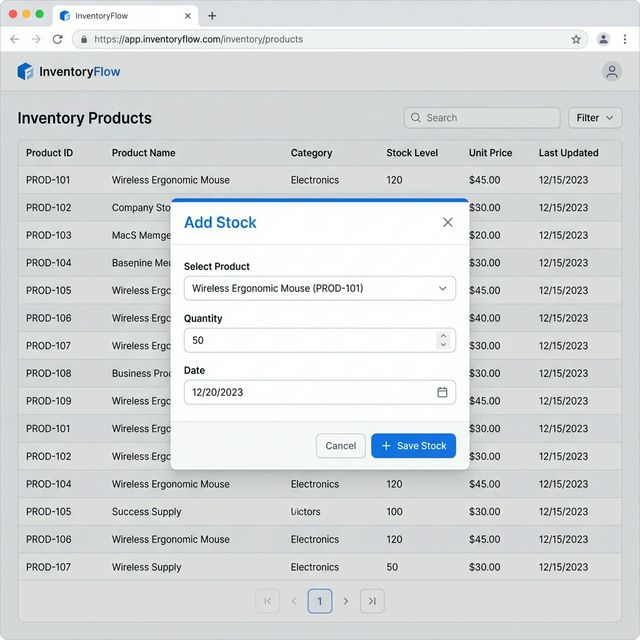Go to previous page arrow

pos(293,601)
